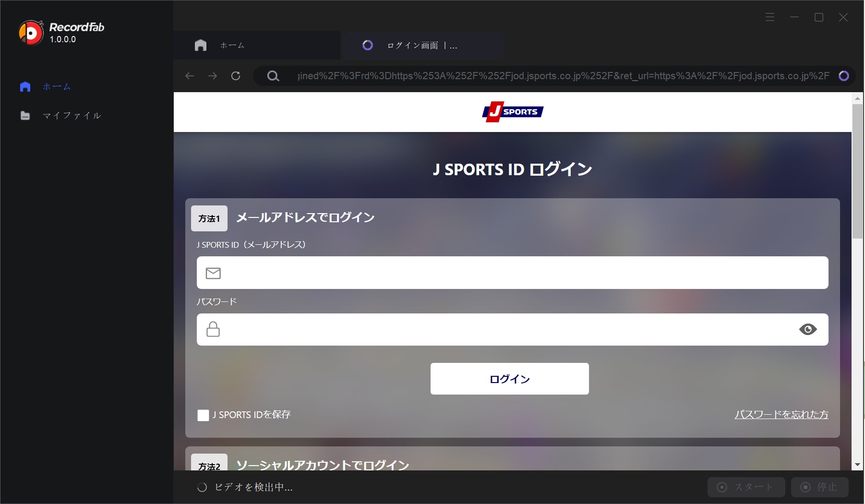Image resolution: width=865 pixels, height=504 pixels.
Task: Click the ログイン button
Action: coord(509,379)
